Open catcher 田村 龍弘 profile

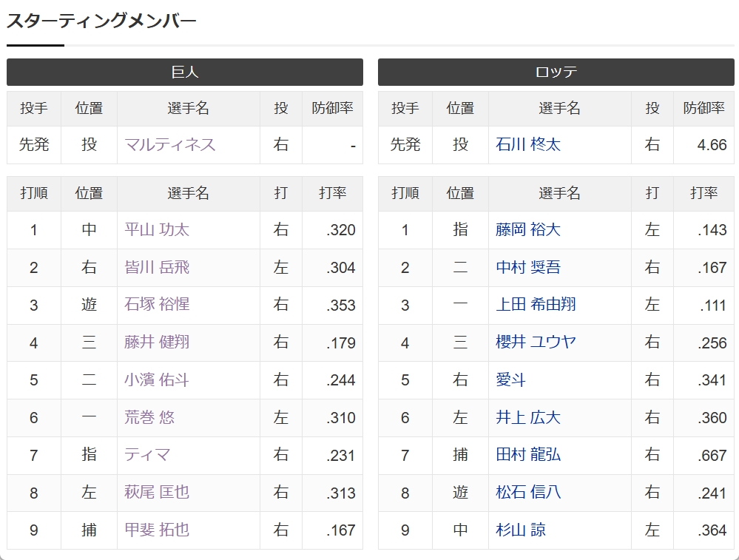pyautogui.click(x=528, y=455)
